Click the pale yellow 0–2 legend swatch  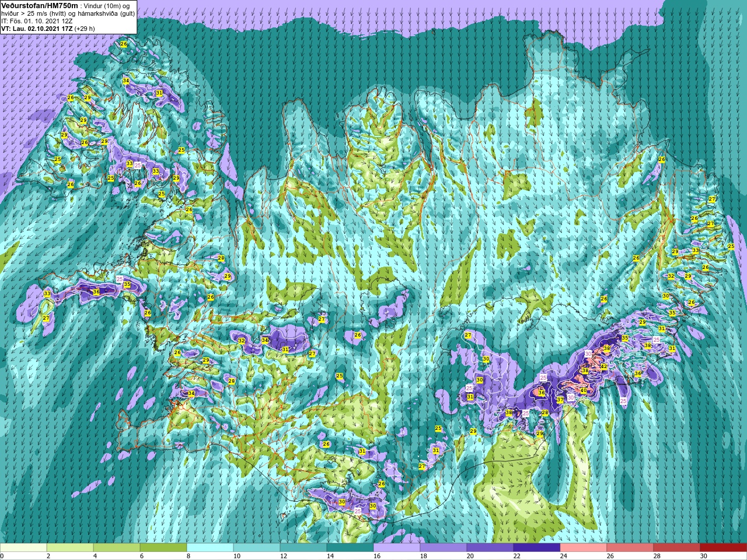click(x=23, y=548)
